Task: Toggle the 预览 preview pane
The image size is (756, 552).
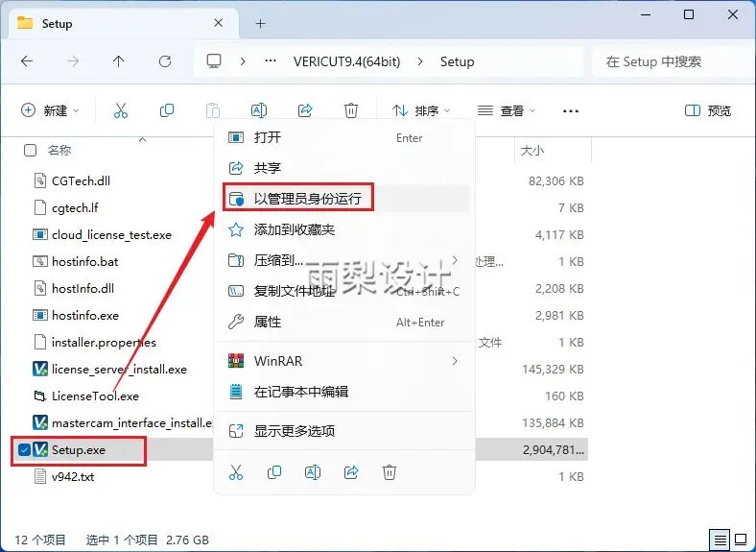Action: tap(708, 111)
